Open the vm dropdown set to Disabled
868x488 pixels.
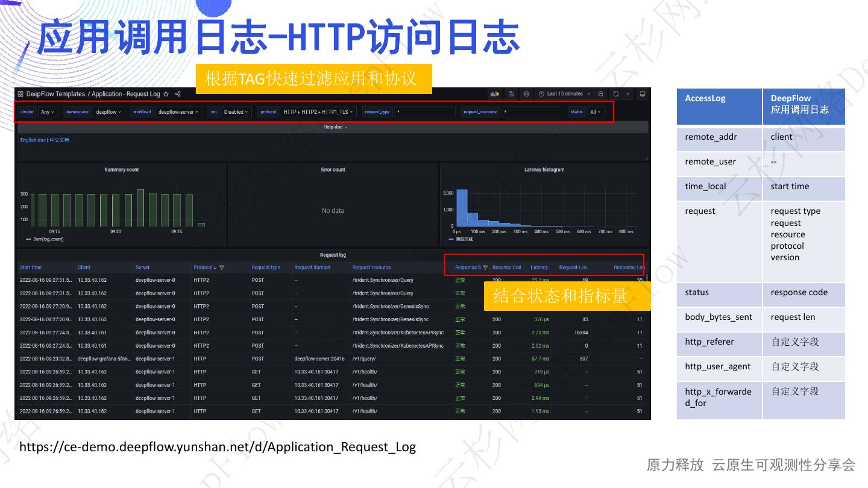point(236,112)
